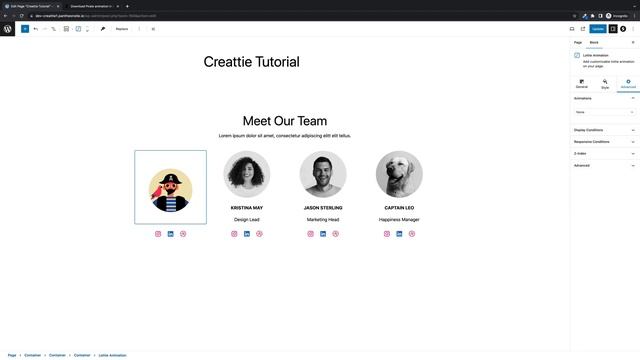Open page preview in new tab icon
The width and height of the screenshot is (640, 360).
click(583, 29)
